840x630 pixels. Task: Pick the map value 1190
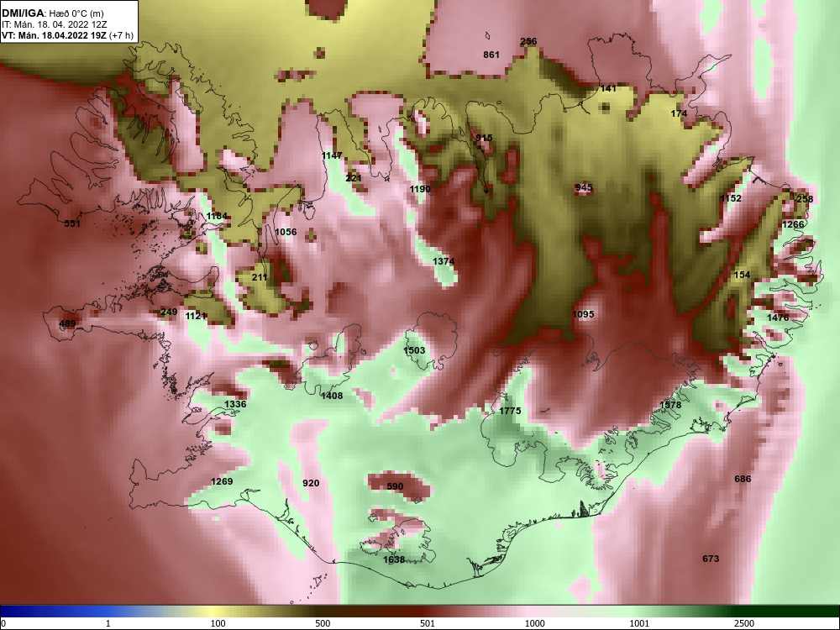[420, 189]
